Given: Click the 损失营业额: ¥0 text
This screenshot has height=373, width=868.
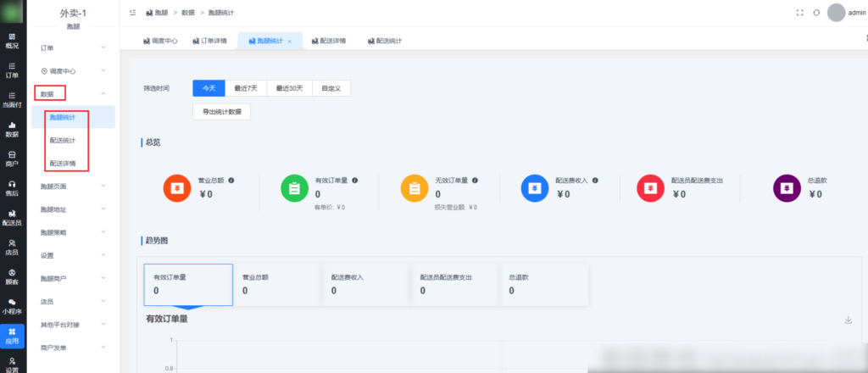Looking at the screenshot, I should tap(456, 207).
